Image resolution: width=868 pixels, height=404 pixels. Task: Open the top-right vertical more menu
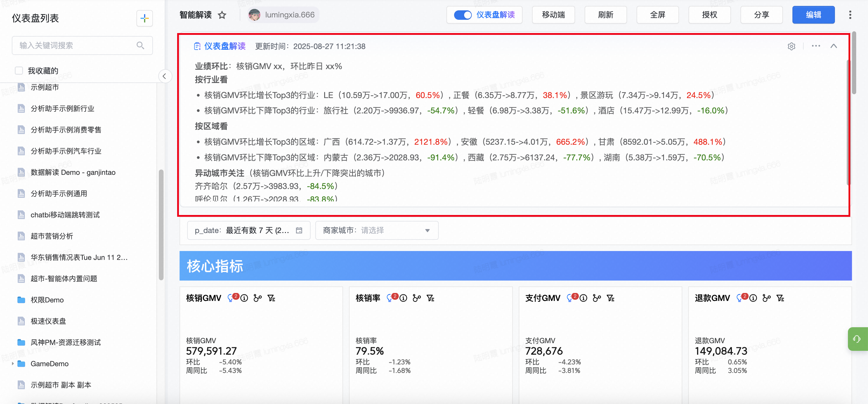click(850, 15)
